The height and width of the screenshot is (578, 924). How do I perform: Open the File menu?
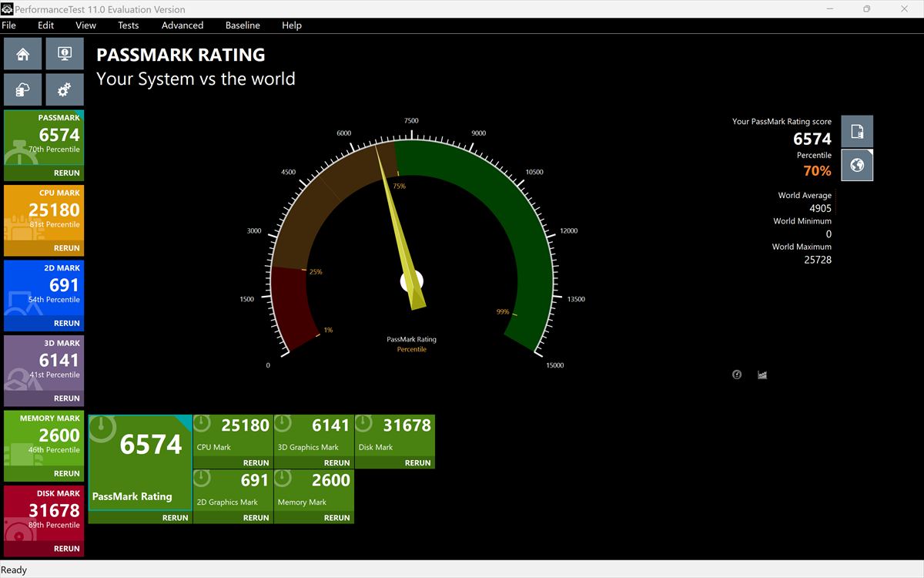(8, 25)
